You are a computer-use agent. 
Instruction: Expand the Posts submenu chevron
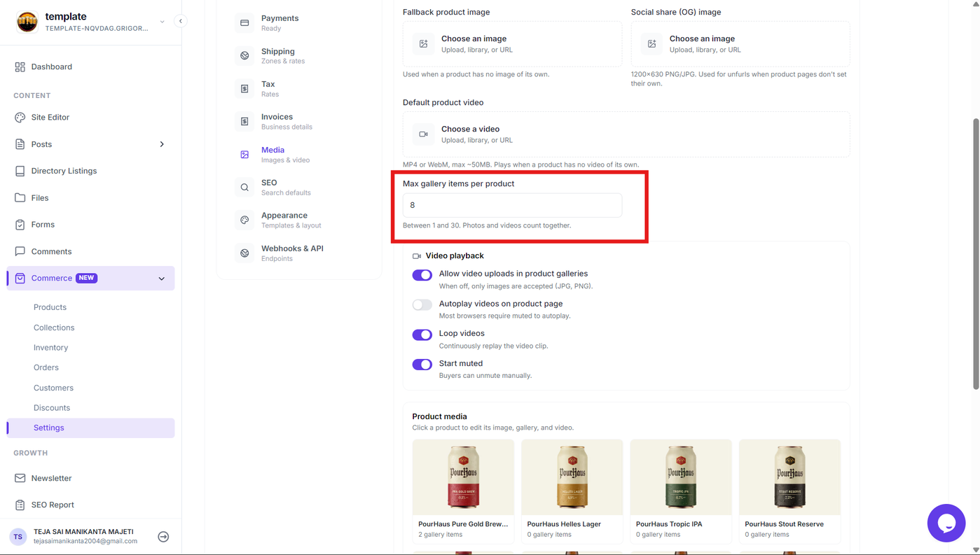[162, 144]
